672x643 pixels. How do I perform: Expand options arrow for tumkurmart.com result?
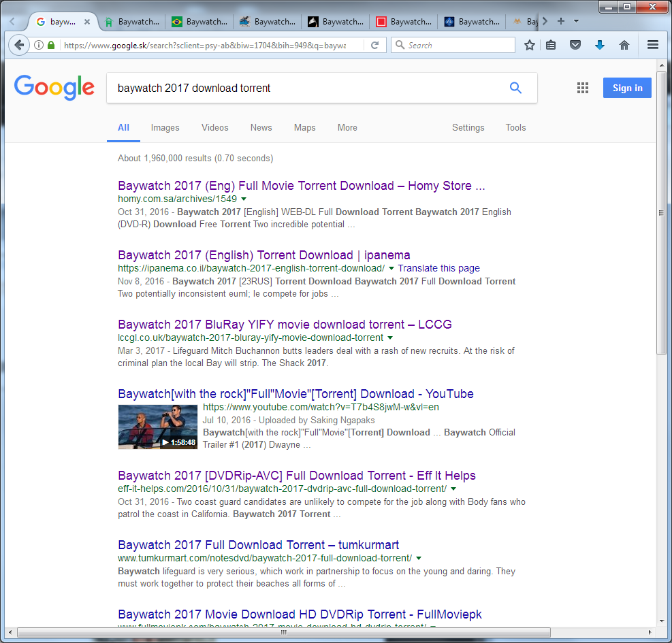click(419, 558)
